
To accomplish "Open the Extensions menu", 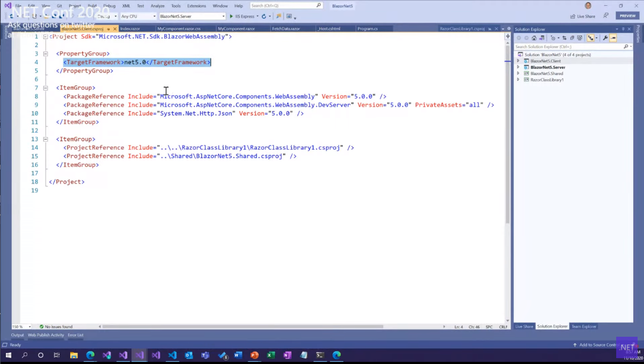I will point(196,6).
